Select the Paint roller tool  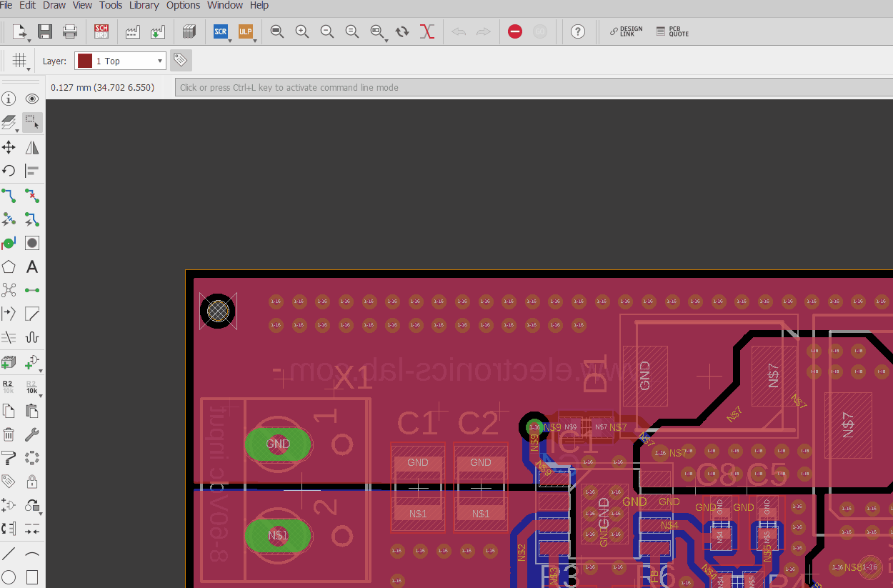tap(9, 458)
